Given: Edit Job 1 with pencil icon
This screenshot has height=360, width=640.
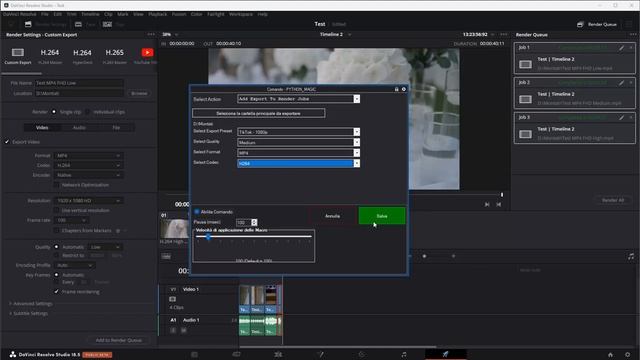Looking at the screenshot, I should [621, 48].
